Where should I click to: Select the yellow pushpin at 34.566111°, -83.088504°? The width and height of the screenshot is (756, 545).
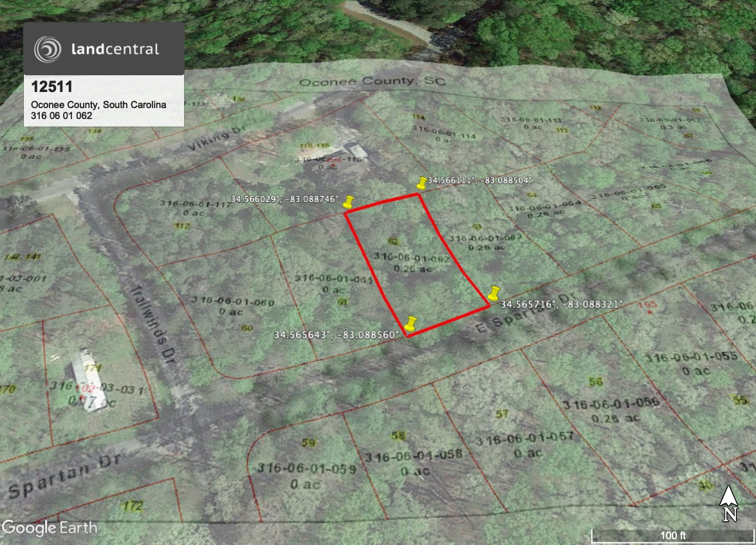point(421,183)
